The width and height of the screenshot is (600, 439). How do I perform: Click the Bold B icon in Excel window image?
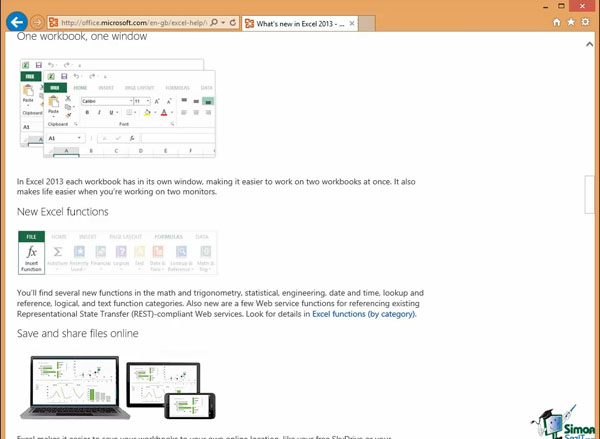point(87,112)
